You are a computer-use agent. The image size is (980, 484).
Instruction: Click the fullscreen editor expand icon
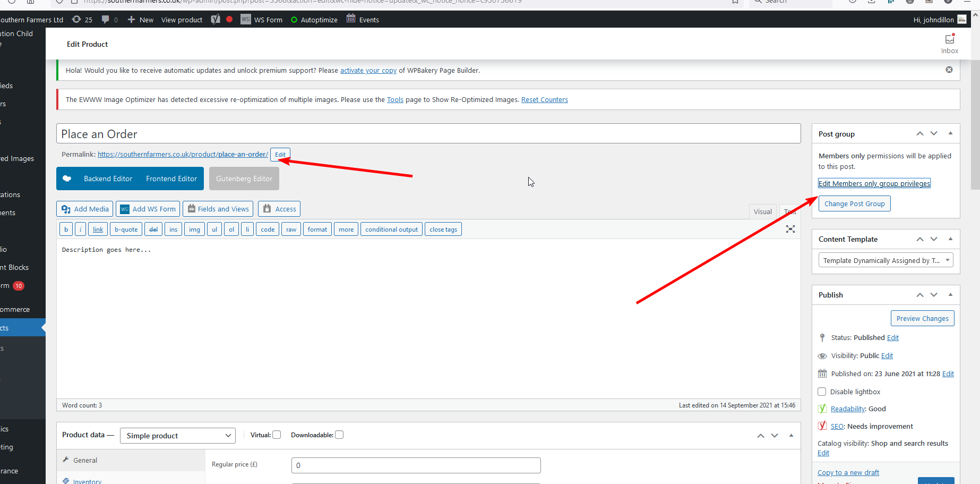(x=790, y=229)
